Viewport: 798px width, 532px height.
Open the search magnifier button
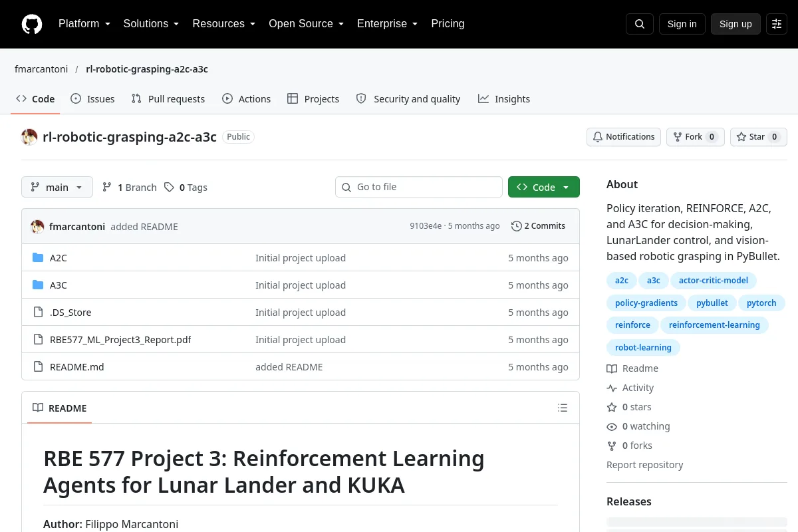tap(640, 24)
